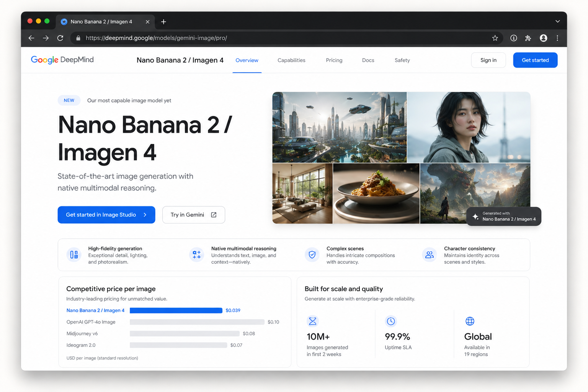Click the 'Ideogram 2.0' label
The width and height of the screenshot is (588, 392).
pyautogui.click(x=81, y=345)
